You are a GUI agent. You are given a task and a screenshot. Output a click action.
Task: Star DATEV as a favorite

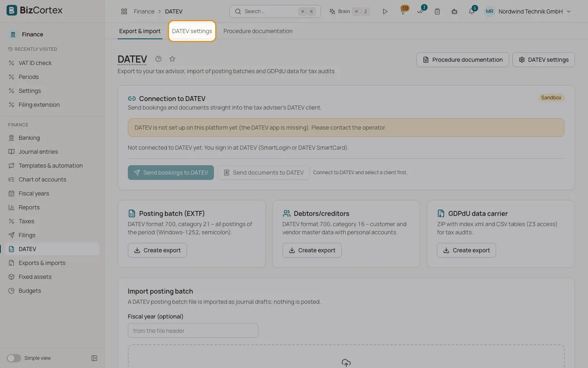tap(172, 59)
